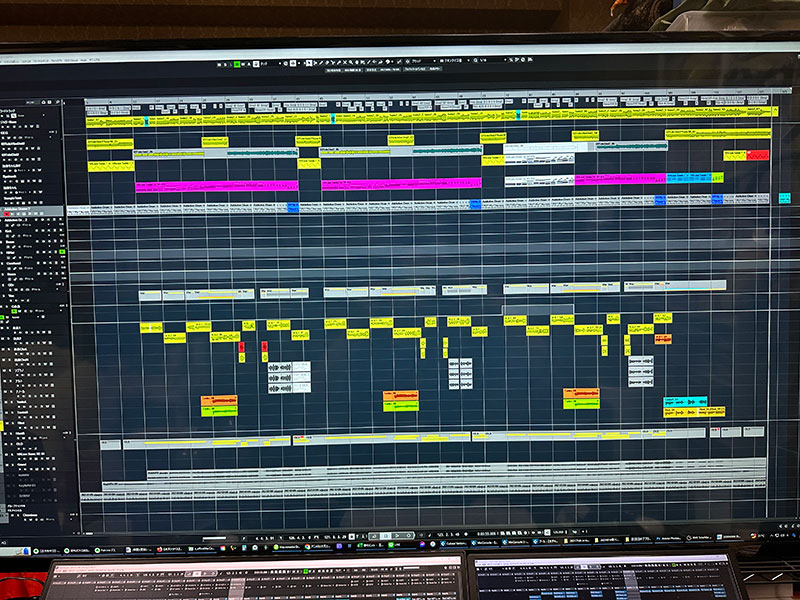Click the white window layout icon in toolbar
This screenshot has width=800, height=600.
293,63
